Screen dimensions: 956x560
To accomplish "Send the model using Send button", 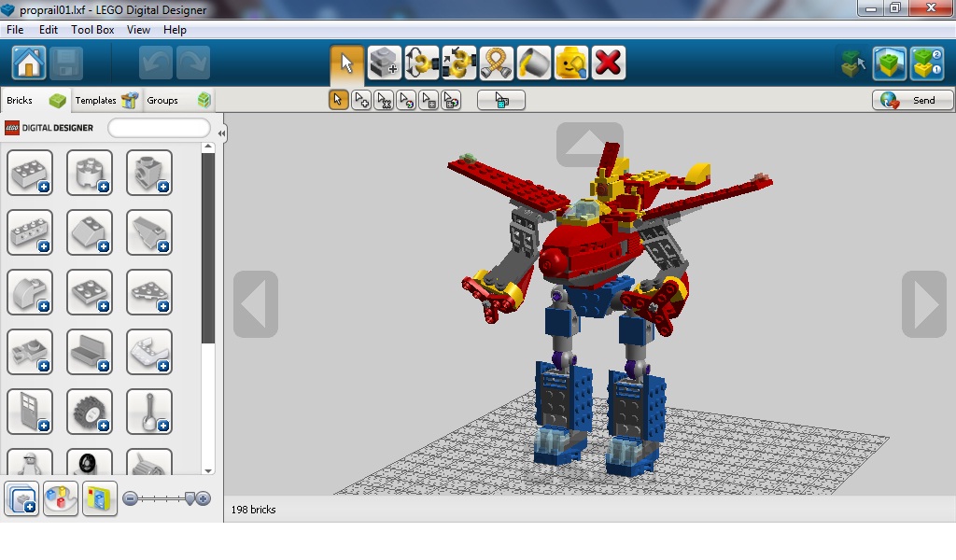I will pos(912,100).
